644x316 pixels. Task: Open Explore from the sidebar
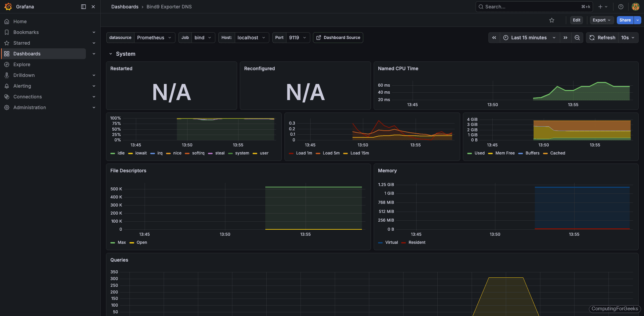pyautogui.click(x=22, y=64)
